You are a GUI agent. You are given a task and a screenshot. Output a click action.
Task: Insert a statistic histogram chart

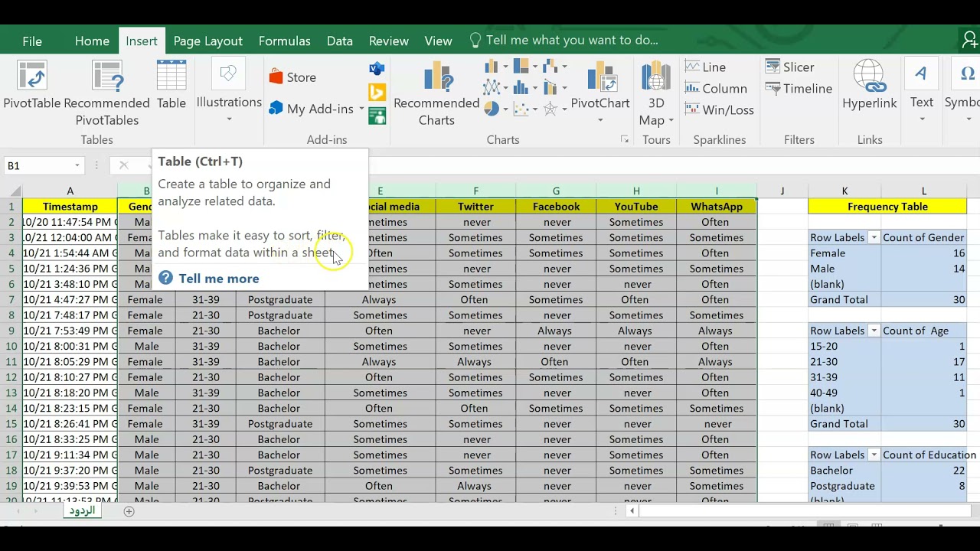point(521,88)
